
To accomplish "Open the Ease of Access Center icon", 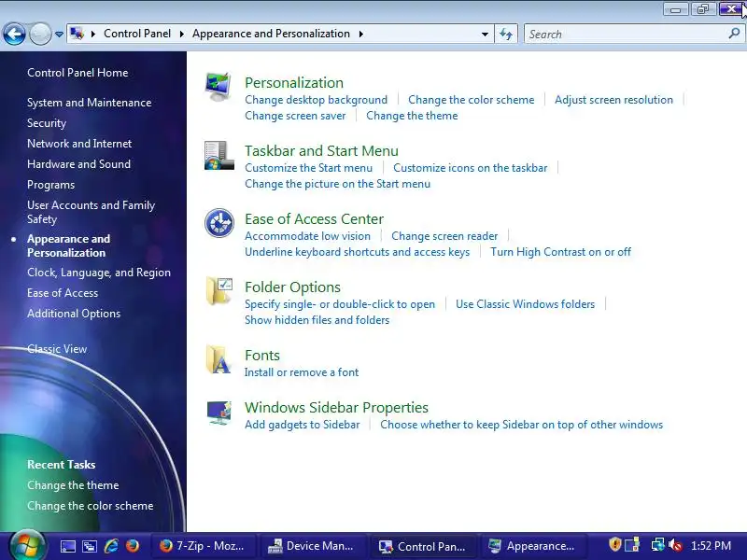I will [x=219, y=223].
